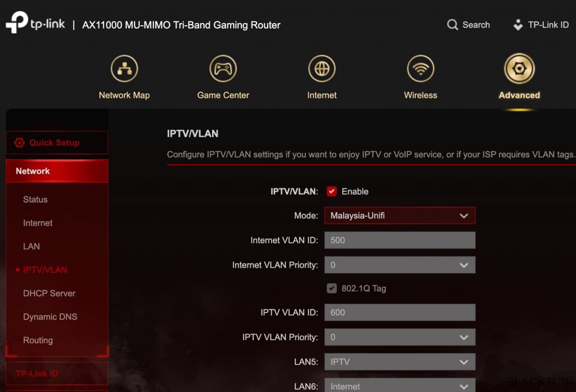This screenshot has height=392, width=576.
Task: Open the Wireless wifi icon
Action: [x=421, y=69]
